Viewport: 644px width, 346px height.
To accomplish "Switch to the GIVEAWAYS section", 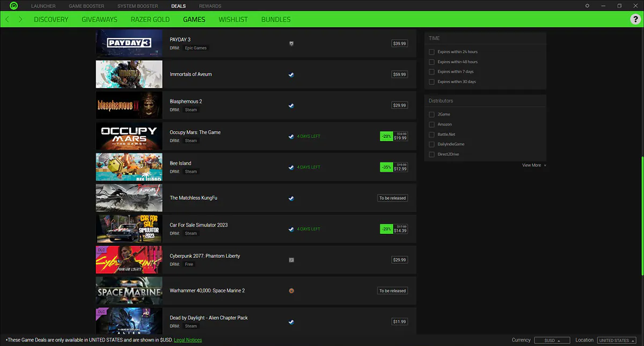I will pyautogui.click(x=99, y=19).
